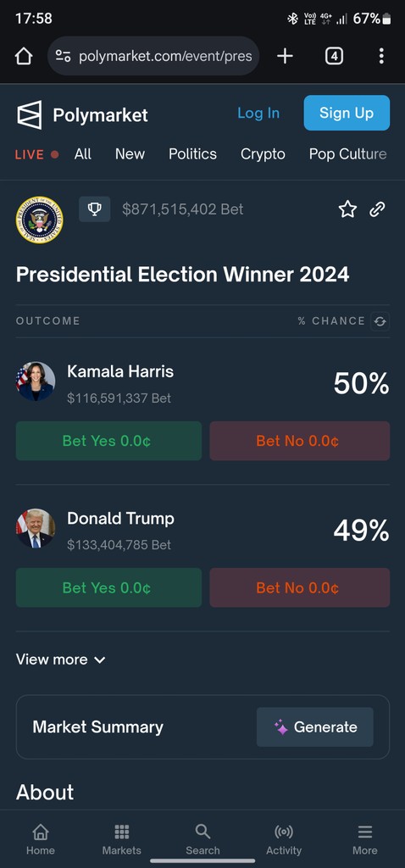Open the tab switcher showing 4 tabs
The height and width of the screenshot is (868, 405).
334,56
